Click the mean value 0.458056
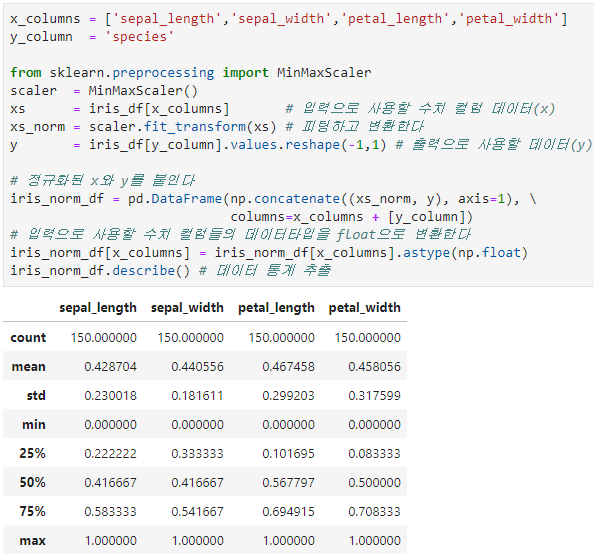The height and width of the screenshot is (556, 594). click(374, 367)
